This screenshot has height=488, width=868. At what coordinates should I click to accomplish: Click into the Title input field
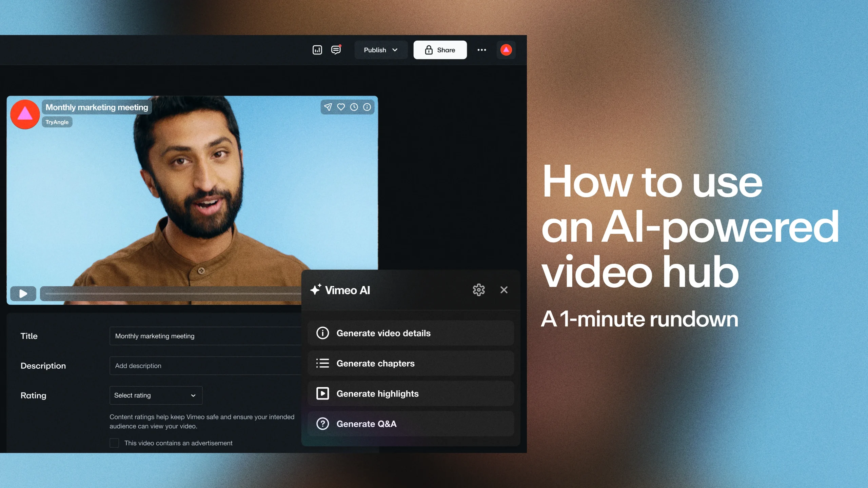[x=205, y=336]
